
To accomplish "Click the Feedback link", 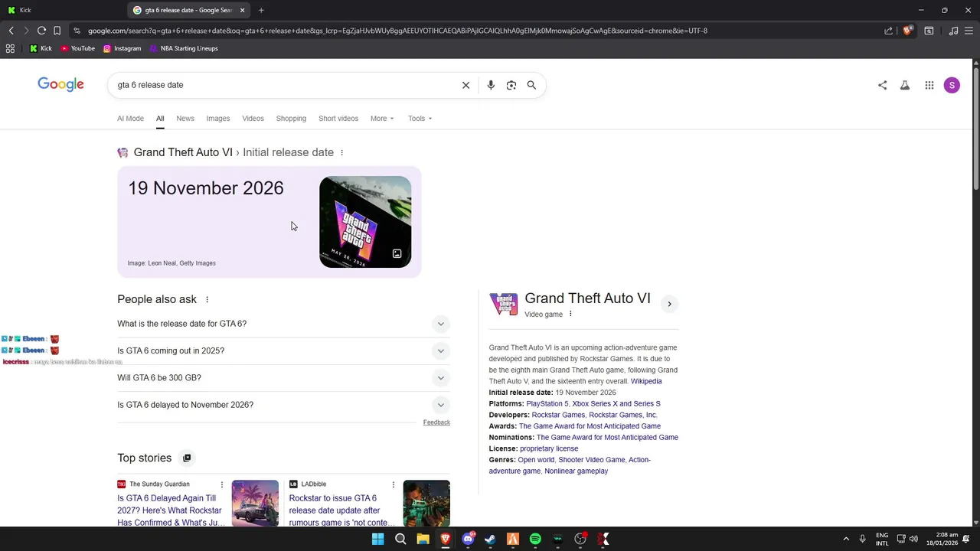I will pyautogui.click(x=436, y=422).
